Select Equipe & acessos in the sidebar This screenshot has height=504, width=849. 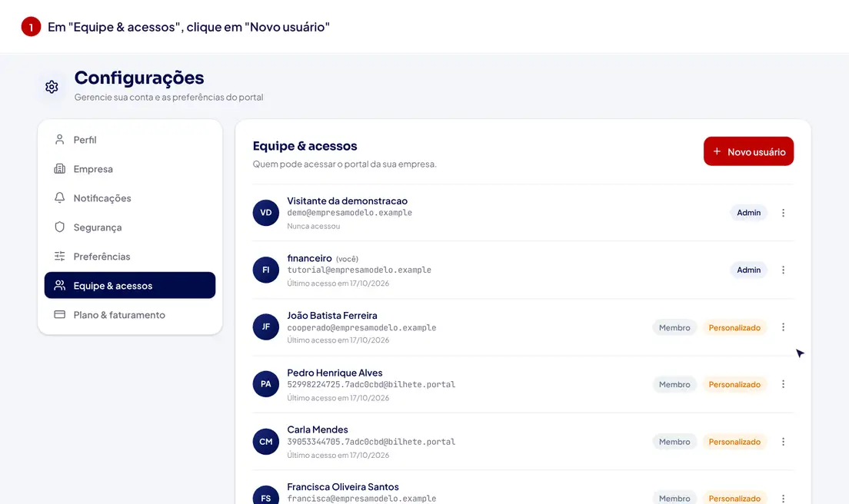[130, 285]
